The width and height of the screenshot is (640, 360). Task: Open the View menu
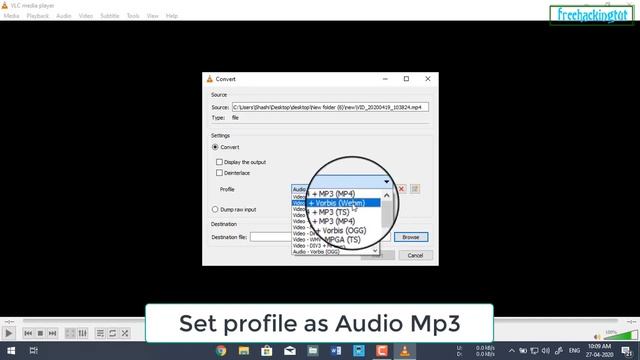[x=153, y=16]
